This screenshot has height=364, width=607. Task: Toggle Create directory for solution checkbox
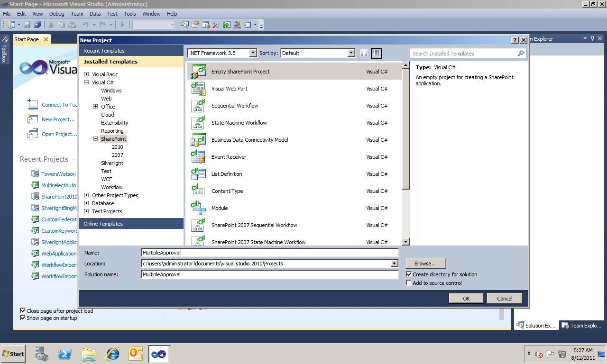coord(409,274)
